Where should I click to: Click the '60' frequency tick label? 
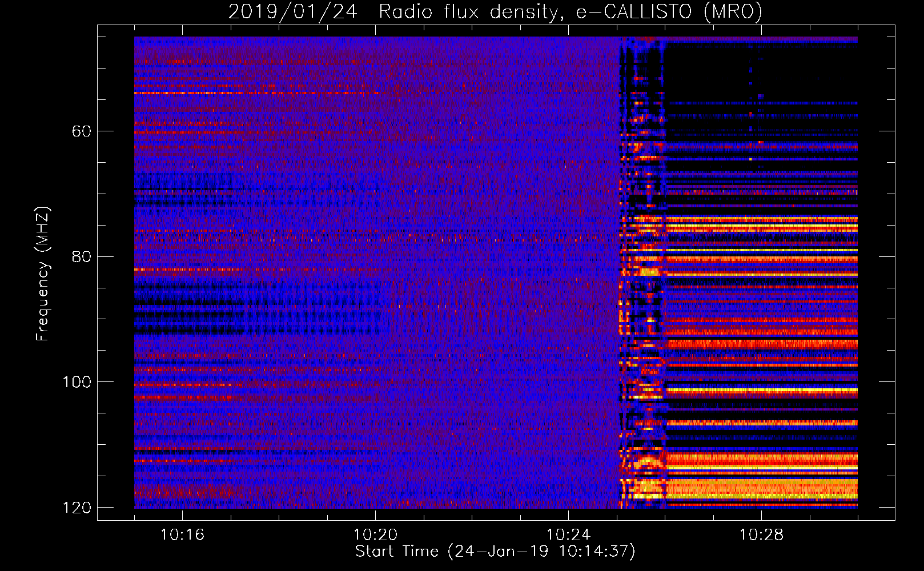click(x=82, y=131)
